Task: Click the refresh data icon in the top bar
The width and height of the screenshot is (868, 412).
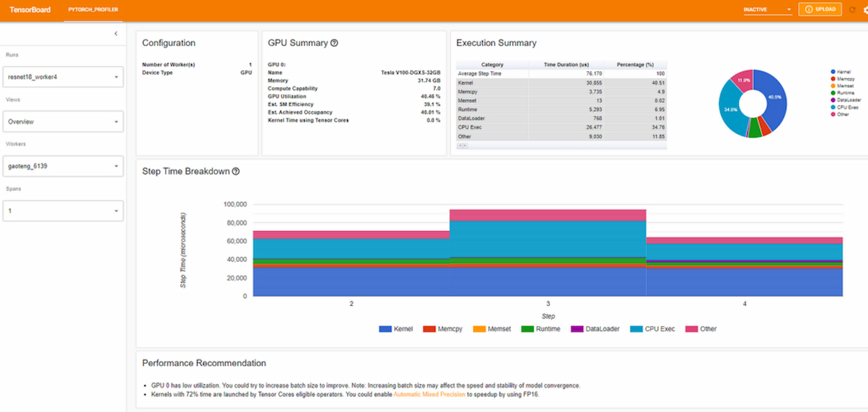Action: click(852, 9)
